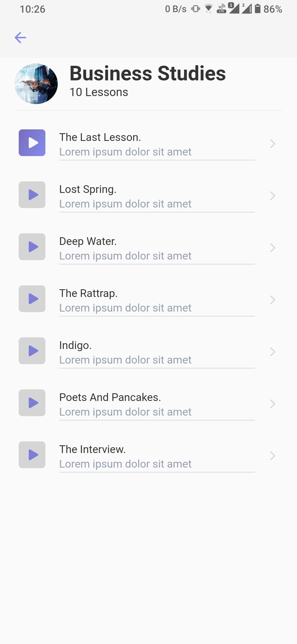
Task: Tap the chevron next to Deep Water
Action: pos(273,248)
